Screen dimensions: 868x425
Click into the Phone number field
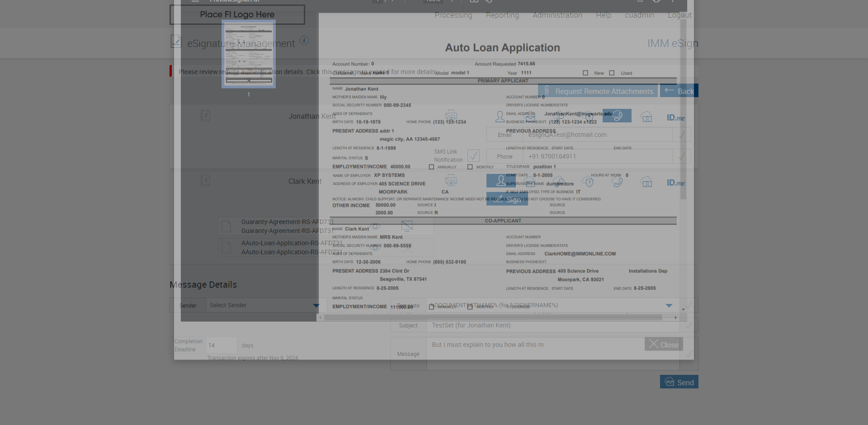(597, 156)
